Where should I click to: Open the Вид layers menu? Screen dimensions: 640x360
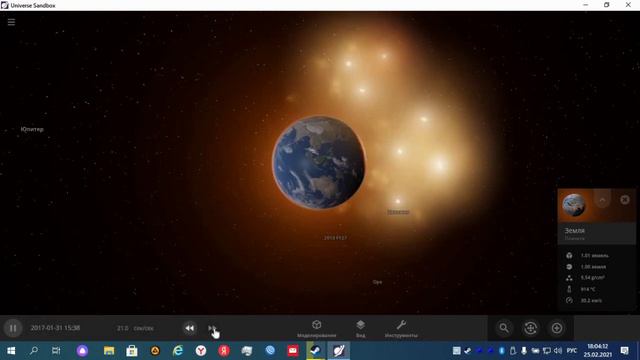pyautogui.click(x=360, y=329)
